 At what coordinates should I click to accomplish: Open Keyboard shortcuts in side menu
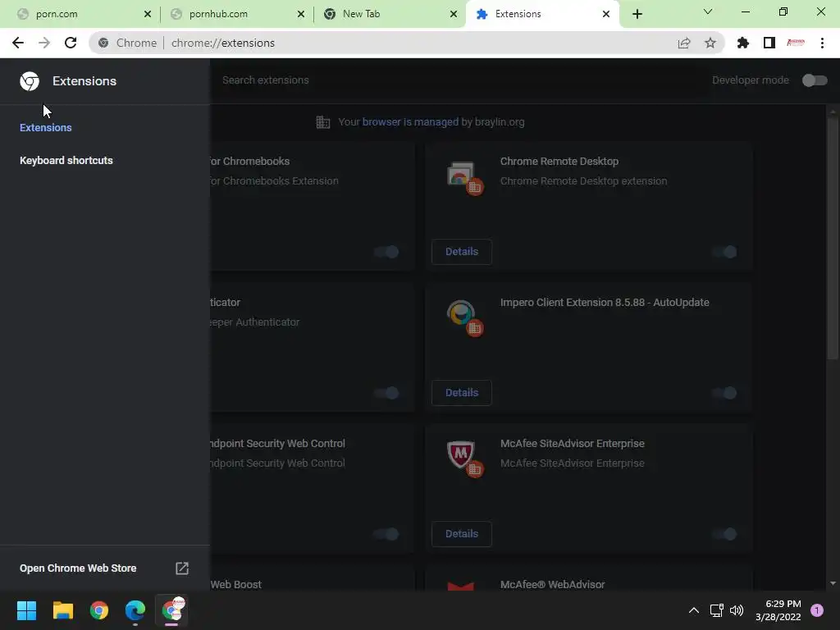[x=66, y=161]
